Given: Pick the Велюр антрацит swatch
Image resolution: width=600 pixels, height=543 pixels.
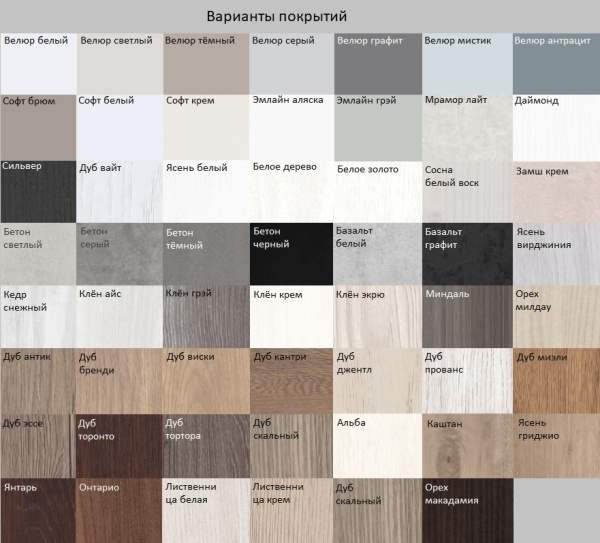Looking at the screenshot, I should coord(556,64).
